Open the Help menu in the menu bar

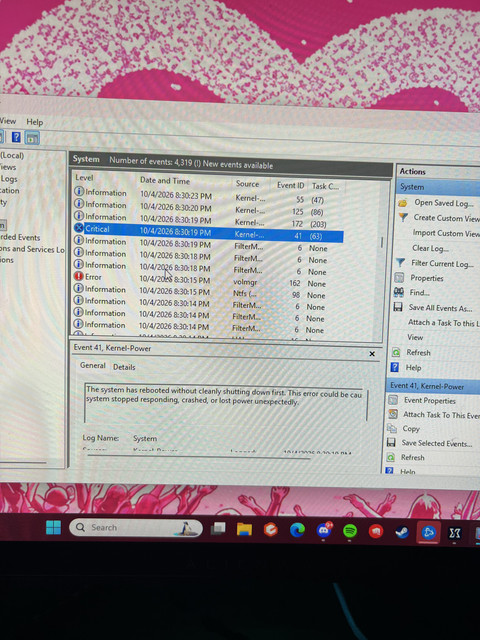pyautogui.click(x=35, y=122)
